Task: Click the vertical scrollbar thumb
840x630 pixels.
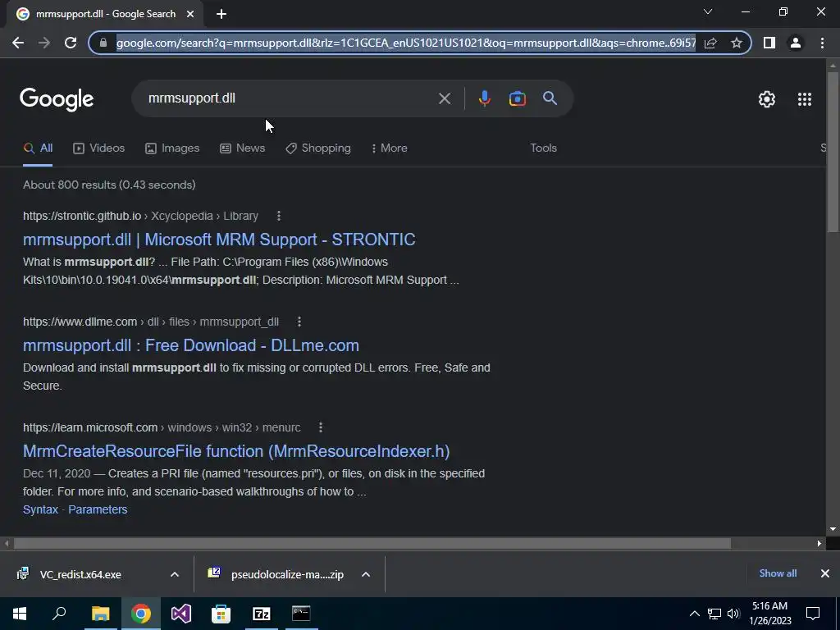Action: coord(833,152)
